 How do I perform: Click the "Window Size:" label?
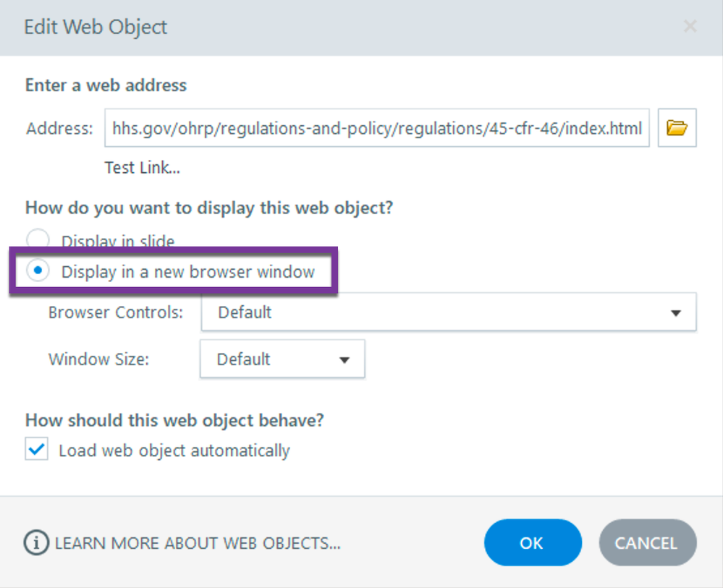point(98,359)
